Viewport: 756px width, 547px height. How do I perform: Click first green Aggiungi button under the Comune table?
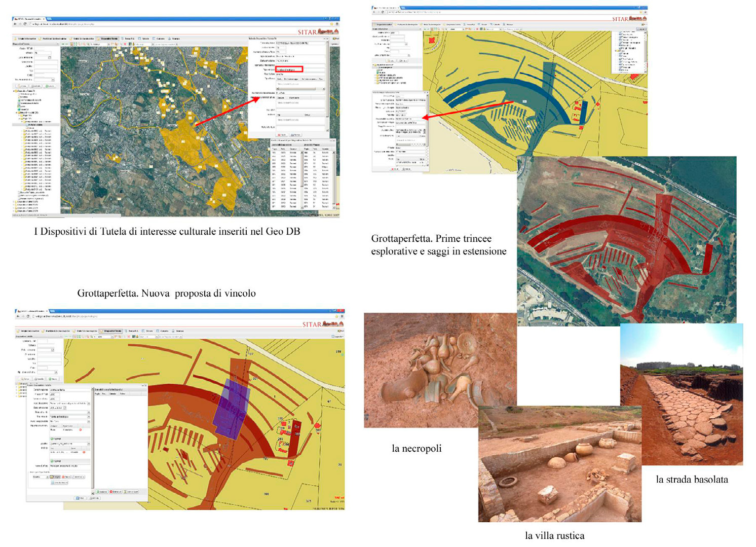(x=56, y=439)
